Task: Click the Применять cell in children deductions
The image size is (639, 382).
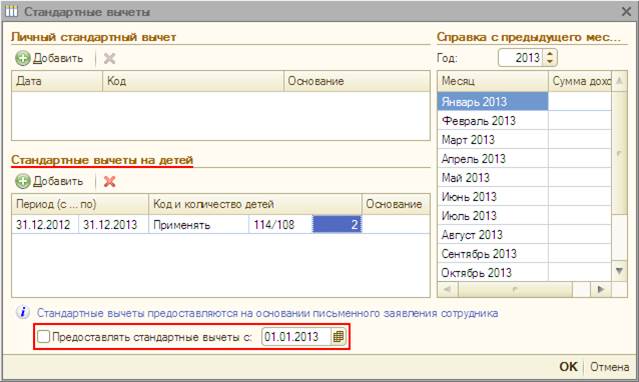Action: (198, 224)
